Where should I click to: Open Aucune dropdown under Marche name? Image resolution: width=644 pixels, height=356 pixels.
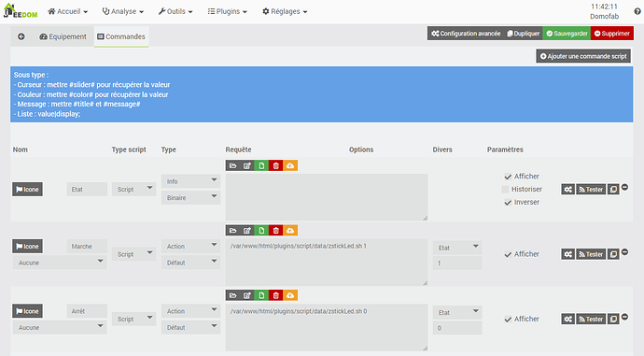click(60, 263)
